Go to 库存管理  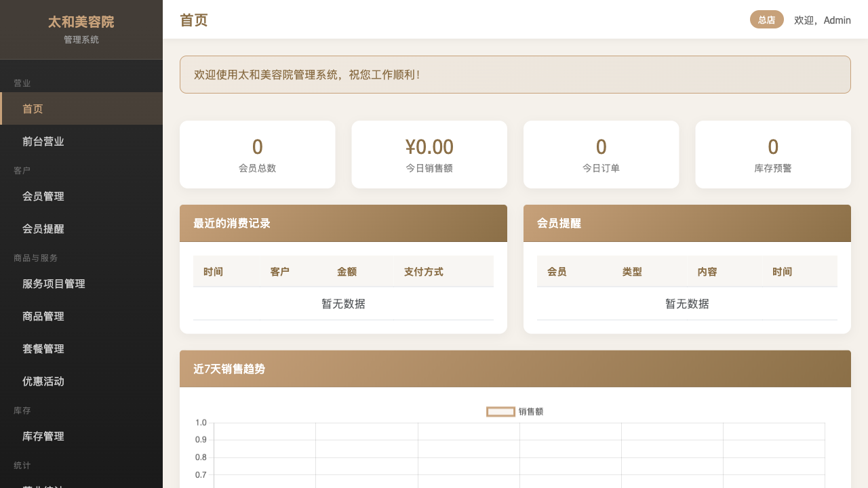81,436
